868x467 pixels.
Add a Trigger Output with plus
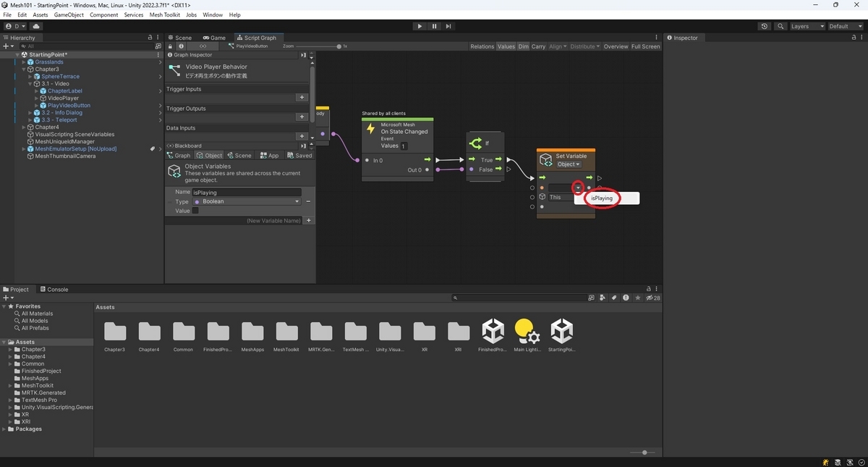point(302,117)
